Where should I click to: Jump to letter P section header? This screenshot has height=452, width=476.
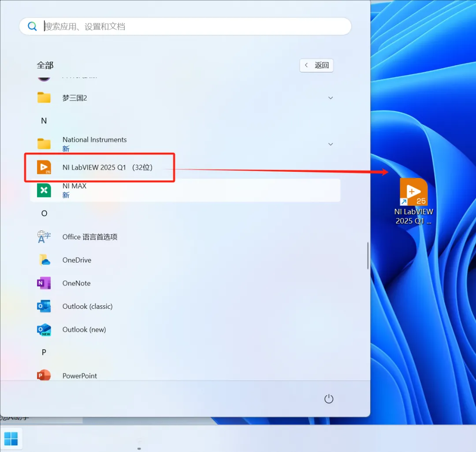point(44,352)
